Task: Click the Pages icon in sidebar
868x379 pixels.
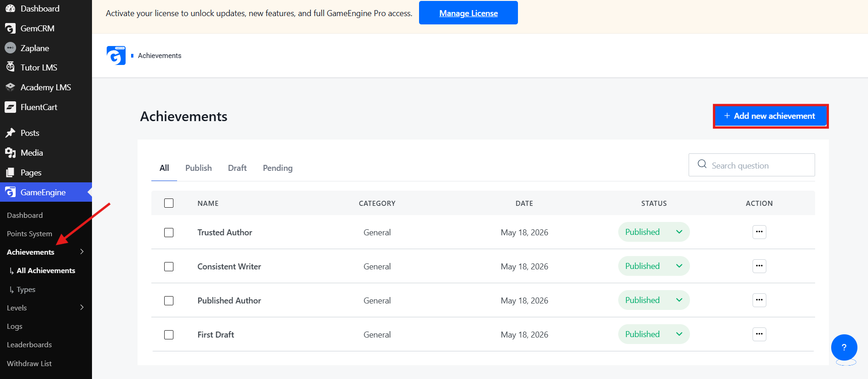Action: (x=10, y=172)
